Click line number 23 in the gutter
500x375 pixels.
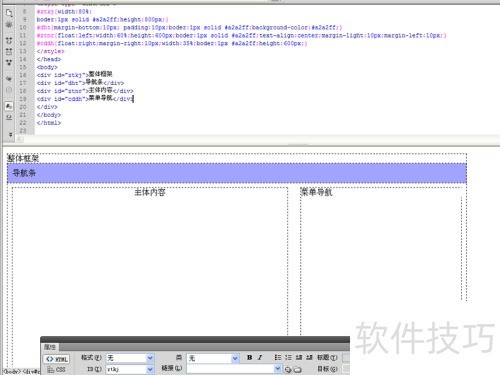[x=23, y=131]
